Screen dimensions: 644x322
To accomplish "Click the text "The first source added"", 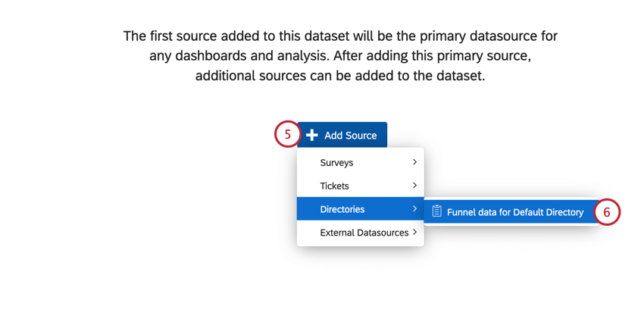I will click(192, 36).
